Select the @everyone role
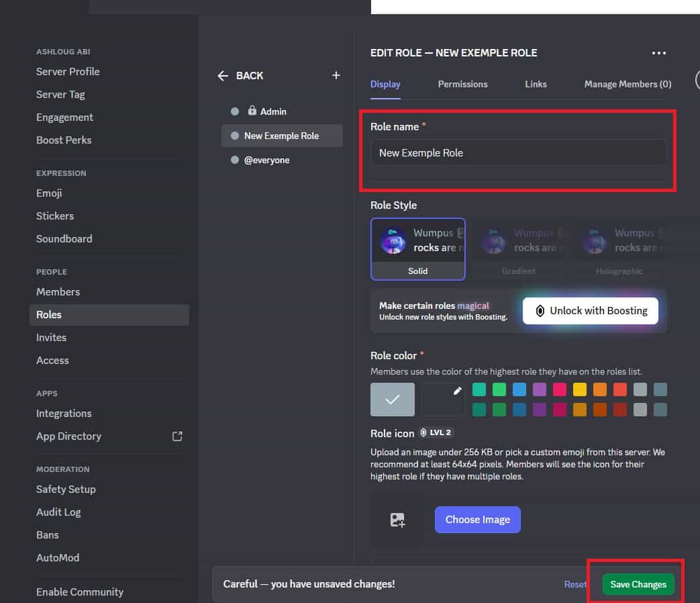This screenshot has height=603, width=700. (x=266, y=160)
